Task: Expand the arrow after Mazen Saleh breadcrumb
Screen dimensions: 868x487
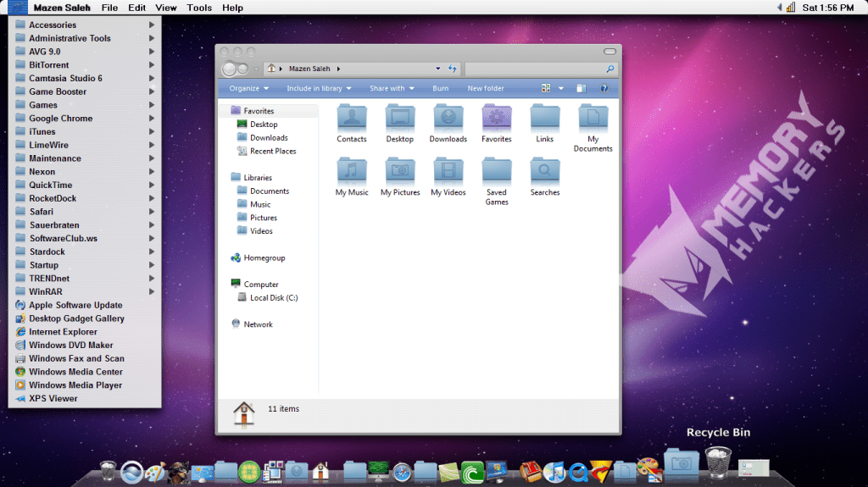Action: (338, 69)
